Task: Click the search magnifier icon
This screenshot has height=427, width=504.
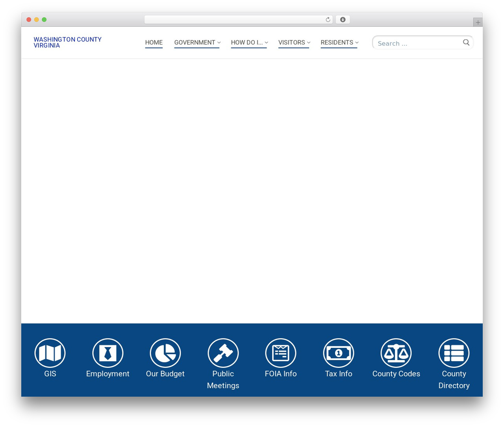Action: tap(466, 43)
